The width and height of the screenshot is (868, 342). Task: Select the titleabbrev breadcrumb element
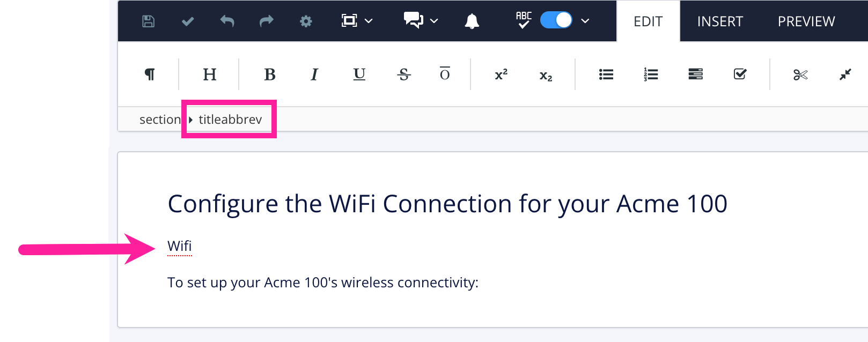[230, 120]
